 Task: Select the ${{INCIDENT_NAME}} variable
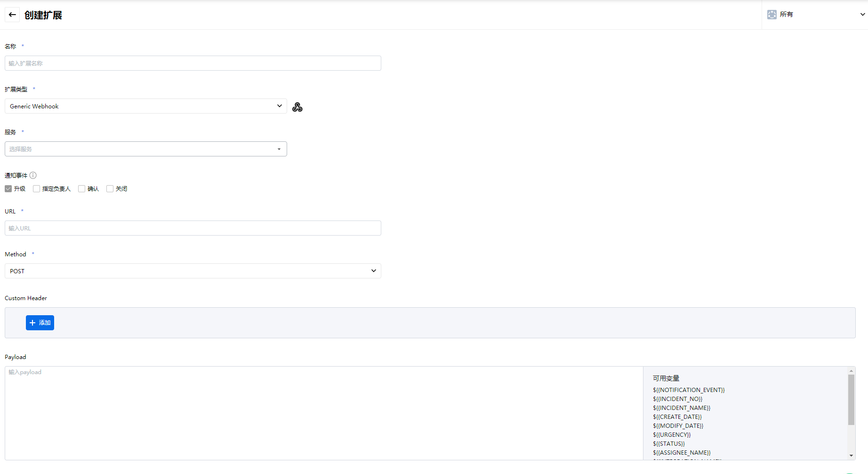coord(681,408)
